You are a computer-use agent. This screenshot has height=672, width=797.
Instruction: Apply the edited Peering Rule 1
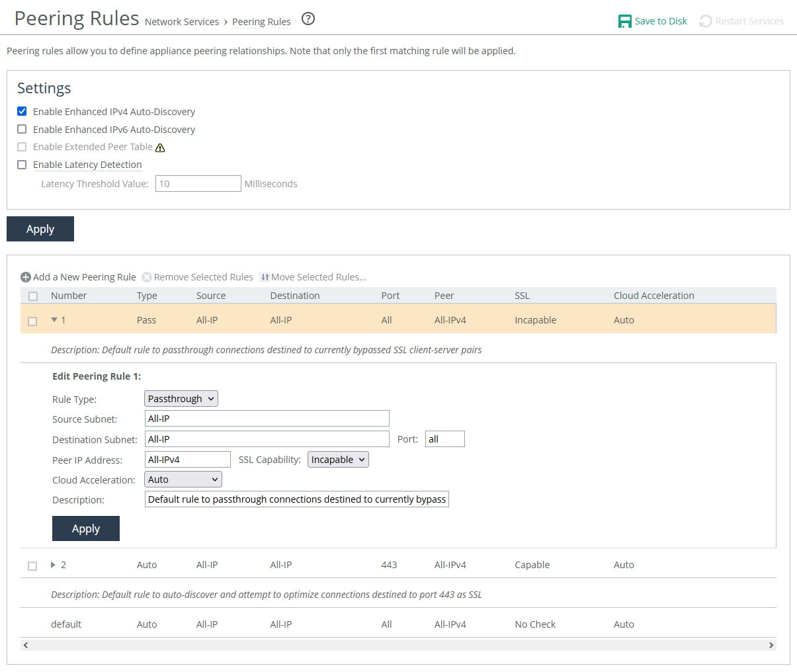(86, 528)
